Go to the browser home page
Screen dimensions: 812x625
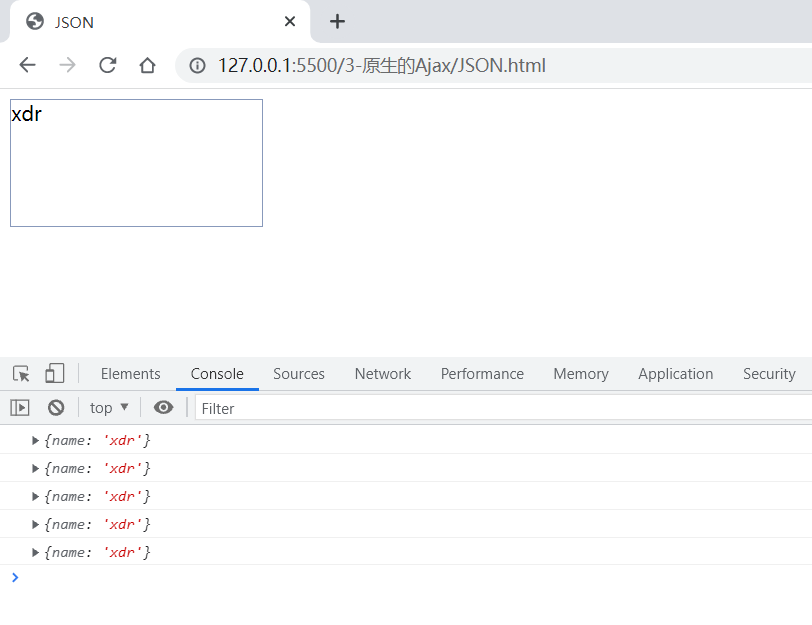[x=148, y=65]
